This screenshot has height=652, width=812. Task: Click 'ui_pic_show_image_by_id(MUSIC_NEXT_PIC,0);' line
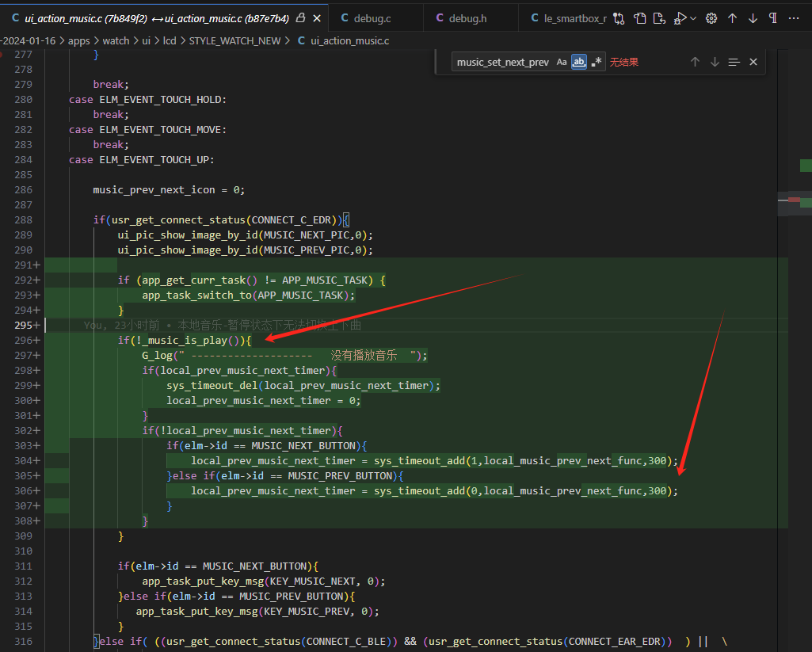point(245,235)
